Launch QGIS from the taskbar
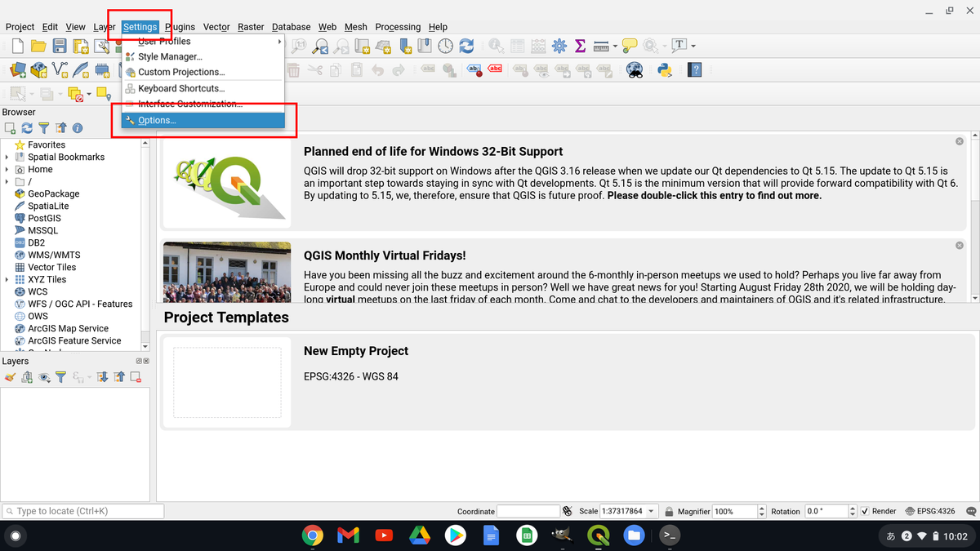Screen dimensions: 980x551 pyautogui.click(x=599, y=535)
